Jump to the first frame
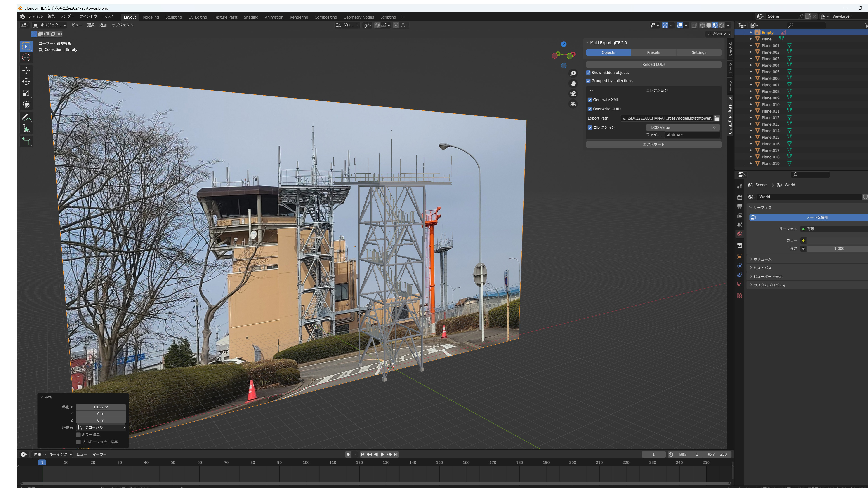This screenshot has height=488, width=868. tap(363, 454)
